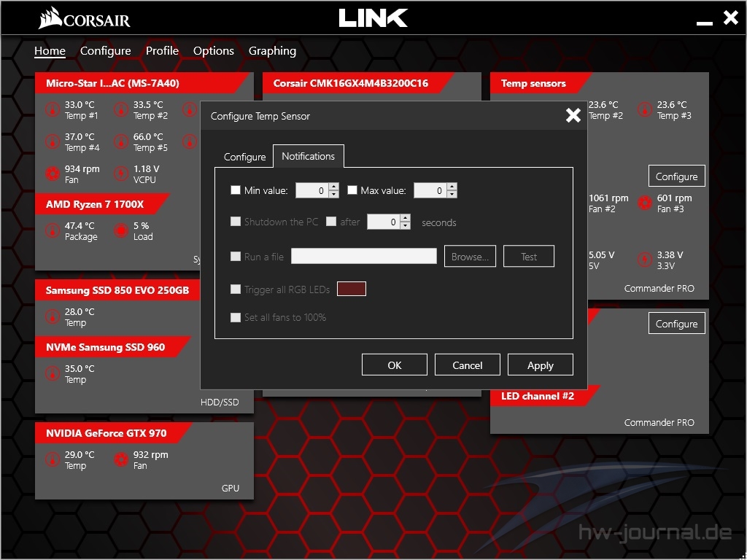
Task: Select the 934 rpm motherboard fan icon
Action: tap(53, 174)
